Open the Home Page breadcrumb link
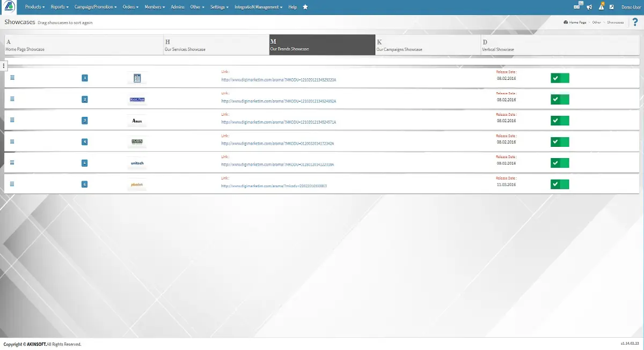 point(575,23)
